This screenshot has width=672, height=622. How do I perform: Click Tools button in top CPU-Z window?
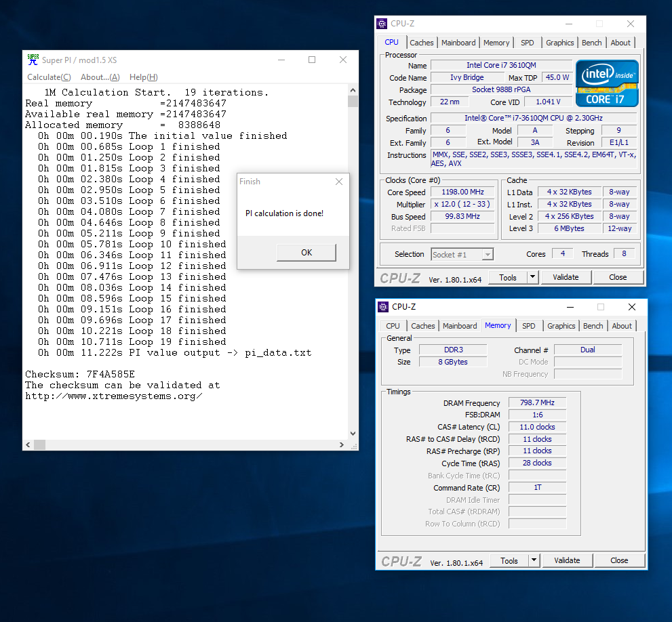pos(508,278)
